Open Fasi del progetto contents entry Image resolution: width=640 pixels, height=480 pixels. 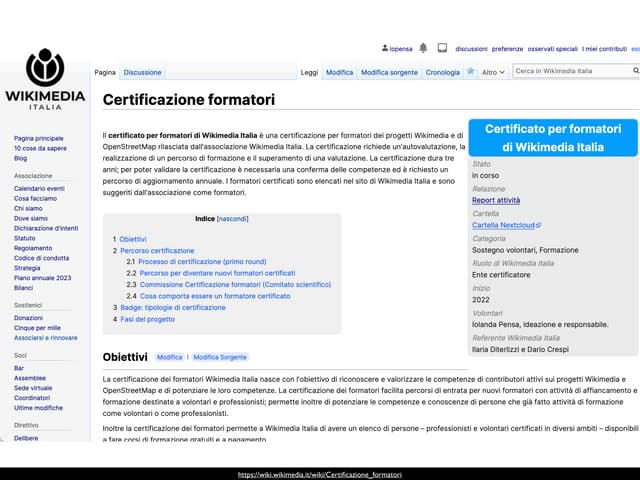pyautogui.click(x=147, y=319)
